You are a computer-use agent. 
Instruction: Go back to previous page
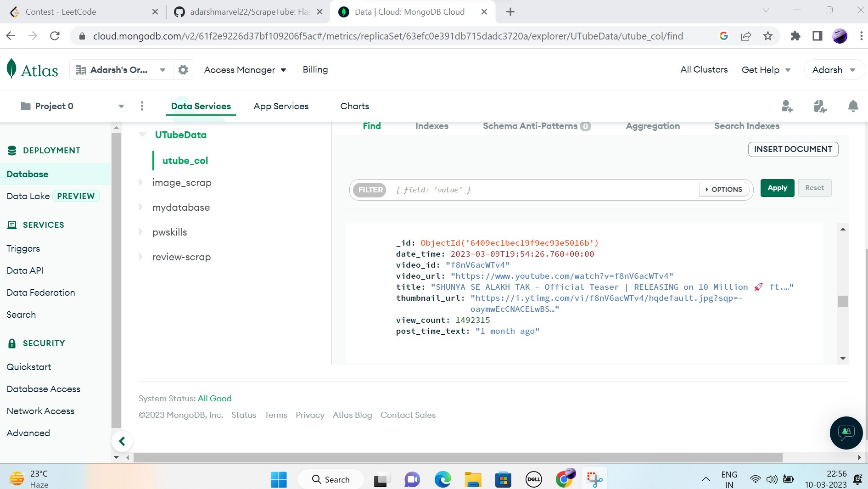coord(11,36)
